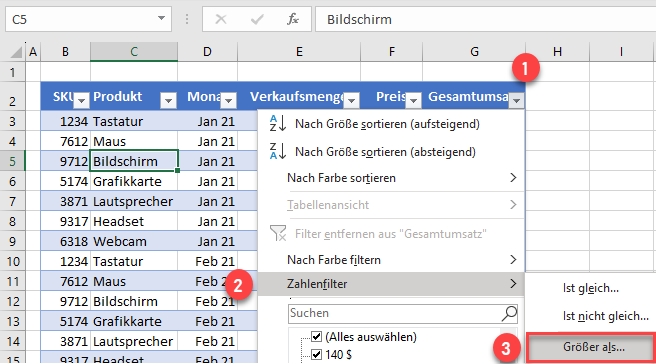Screen dimensions: 656x364
Task: Click the sort ascending A-Z icon
Action: [x=278, y=123]
